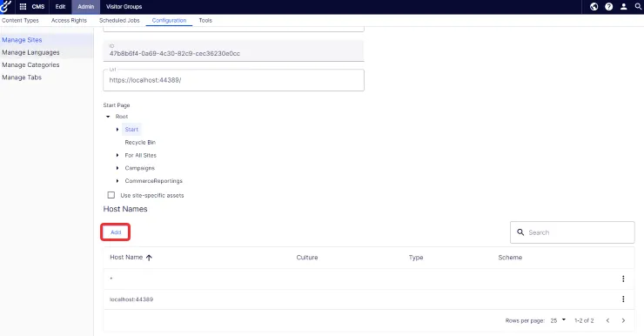Open the help question mark icon
This screenshot has width=644, height=336.
point(608,7)
